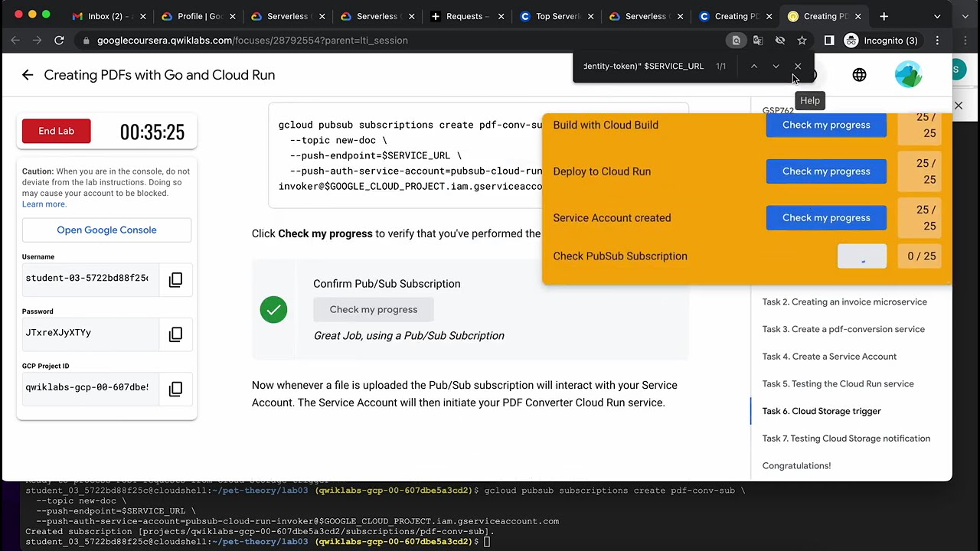This screenshot has width=980, height=551.
Task: Go to Task 4. Create a Service Account
Action: point(829,357)
